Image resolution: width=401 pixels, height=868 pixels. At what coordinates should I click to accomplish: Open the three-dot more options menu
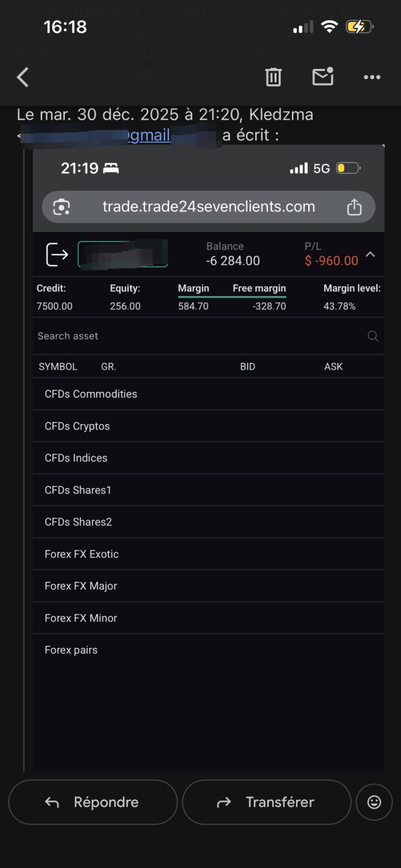[x=372, y=78]
